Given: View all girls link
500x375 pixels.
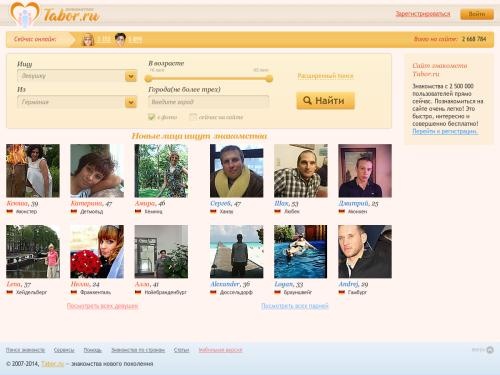Looking at the screenshot, I should pyautogui.click(x=102, y=306).
